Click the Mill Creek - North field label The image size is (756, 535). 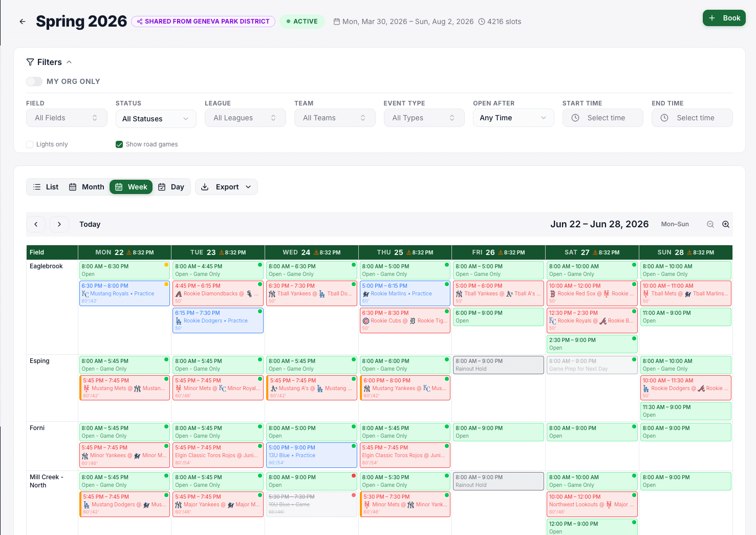pos(46,481)
